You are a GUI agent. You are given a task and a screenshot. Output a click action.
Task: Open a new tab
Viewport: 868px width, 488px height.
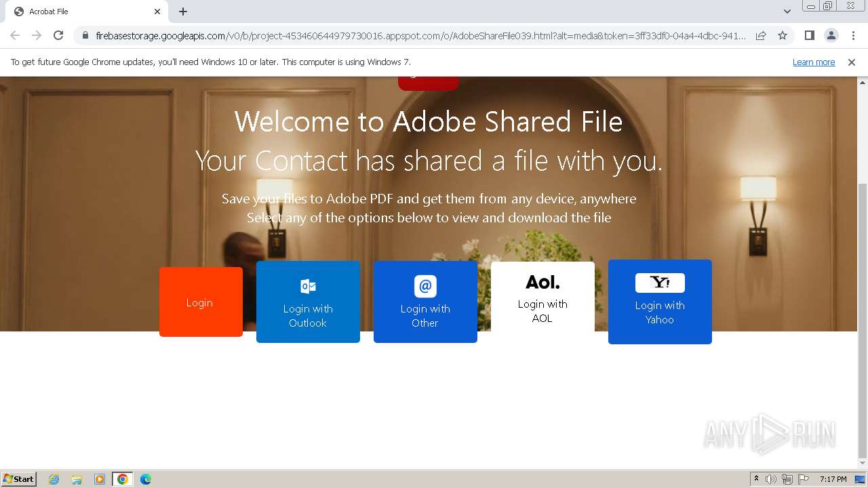(x=183, y=12)
